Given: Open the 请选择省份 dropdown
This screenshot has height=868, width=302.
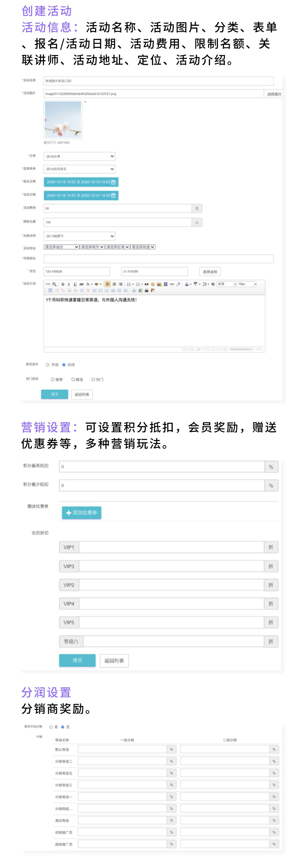Looking at the screenshot, I should click(x=61, y=247).
